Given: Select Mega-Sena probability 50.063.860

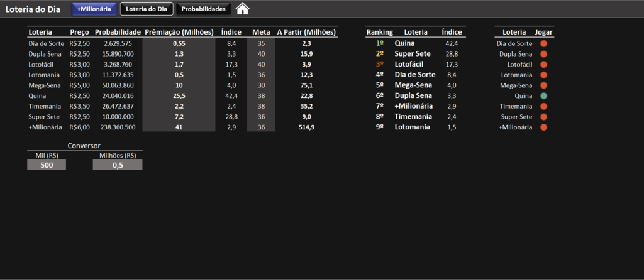Looking at the screenshot, I should click(x=118, y=85).
